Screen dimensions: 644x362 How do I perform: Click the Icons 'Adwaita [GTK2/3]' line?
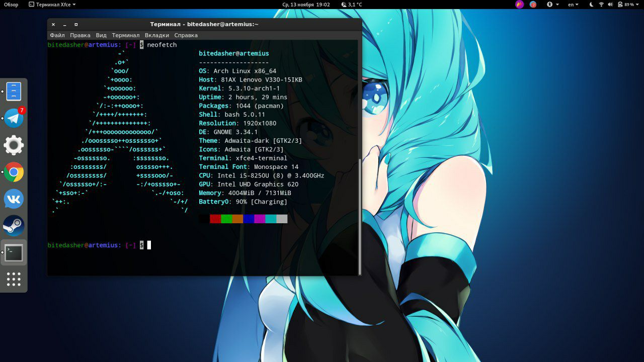tap(241, 149)
